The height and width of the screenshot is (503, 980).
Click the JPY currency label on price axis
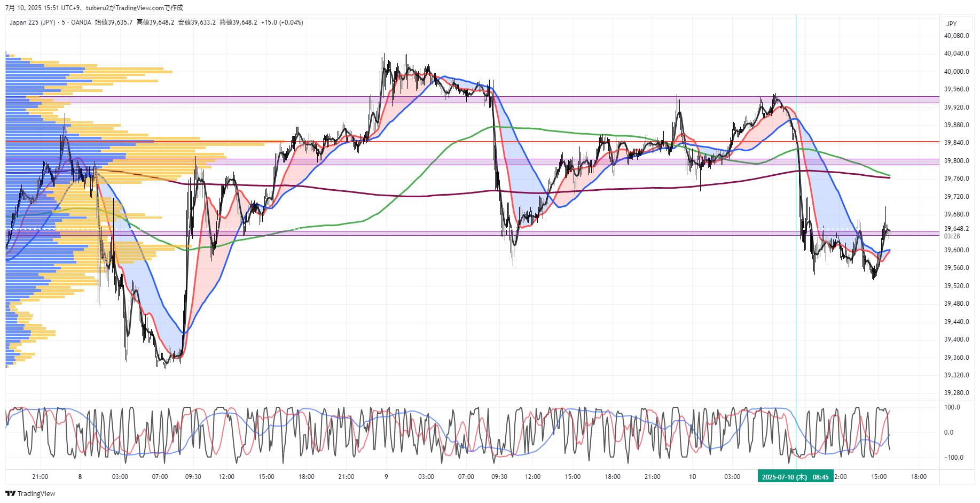point(952,24)
